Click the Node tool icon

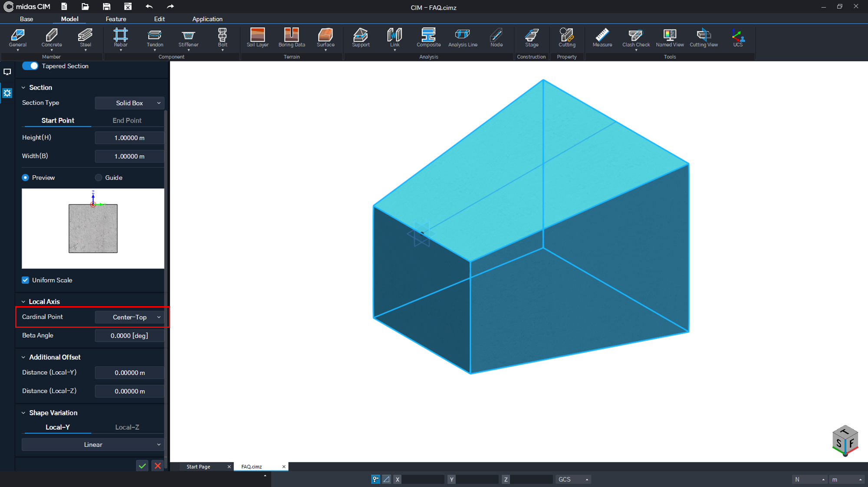click(496, 38)
